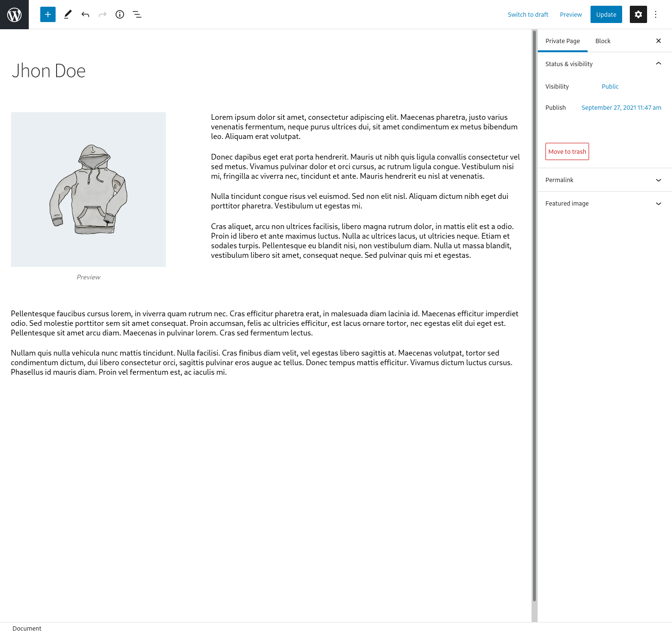This screenshot has height=634, width=672.
Task: Select the Tools pencil icon
Action: pyautogui.click(x=67, y=14)
